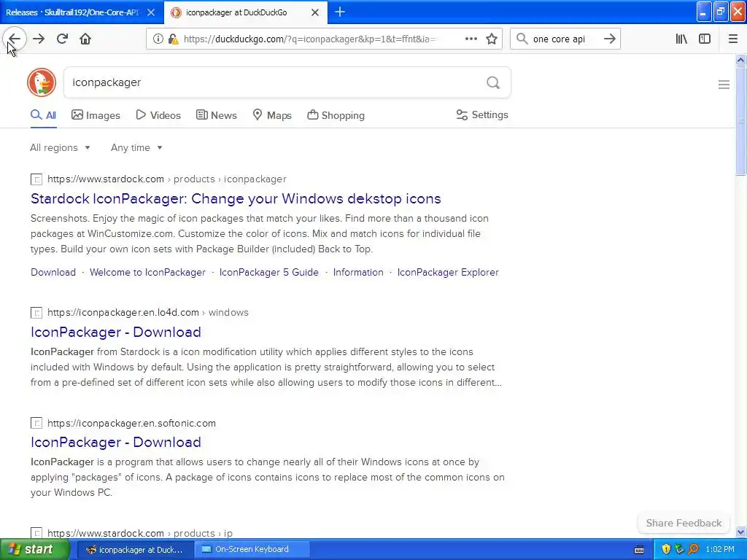747x560 pixels.
Task: Click the magnifier icon in the browser search box
Action: tap(522, 39)
